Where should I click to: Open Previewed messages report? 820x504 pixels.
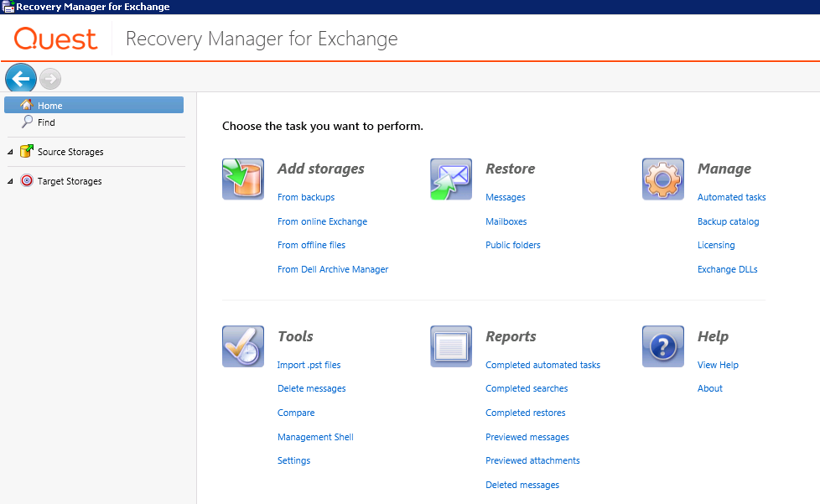(527, 437)
